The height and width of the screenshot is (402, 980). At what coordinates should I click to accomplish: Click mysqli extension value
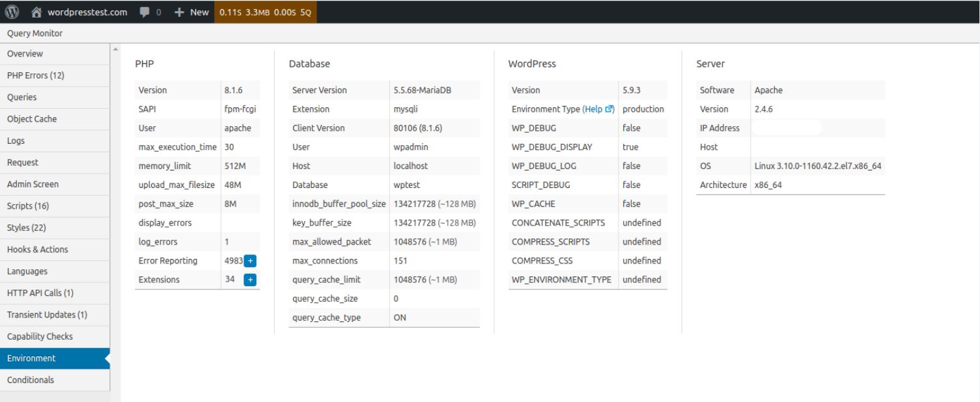[x=407, y=109]
